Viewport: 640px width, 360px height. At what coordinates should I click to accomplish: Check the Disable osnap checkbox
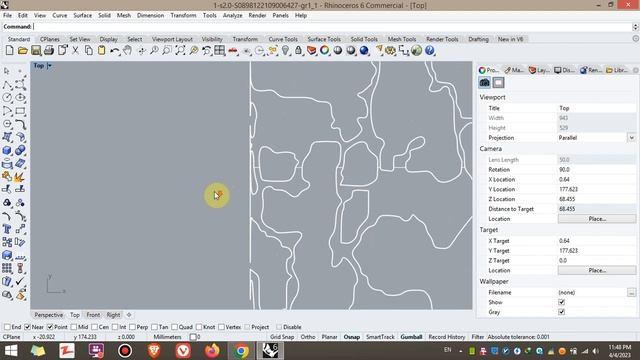[x=279, y=327]
